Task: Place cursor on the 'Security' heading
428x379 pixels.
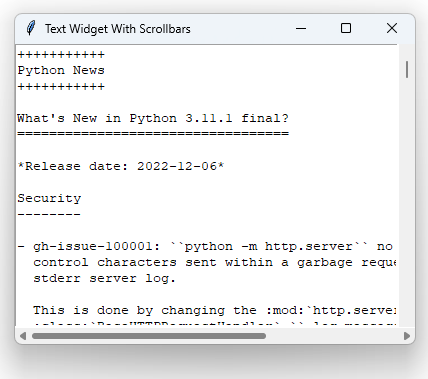Action: coord(49,198)
